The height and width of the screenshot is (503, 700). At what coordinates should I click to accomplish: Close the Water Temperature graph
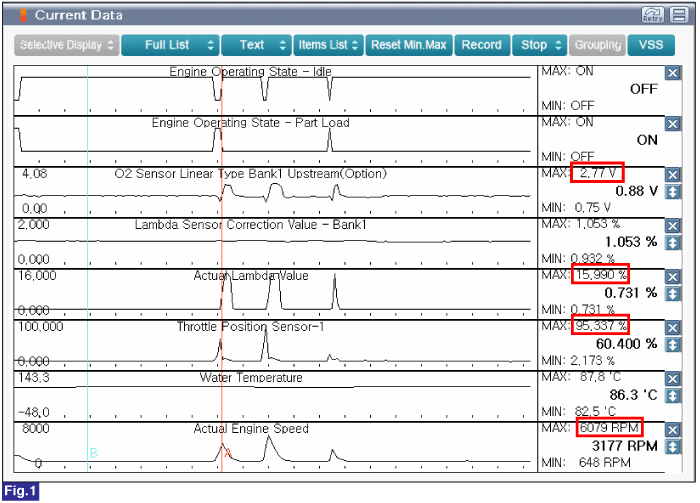click(x=673, y=379)
